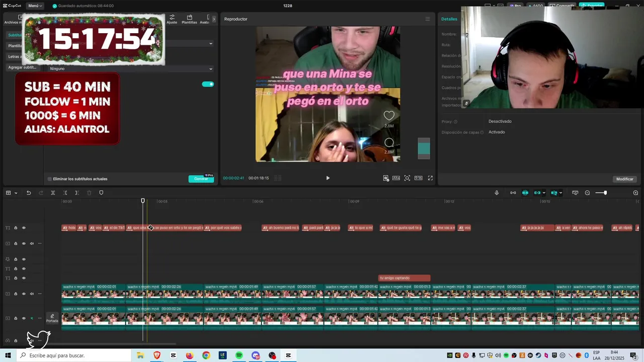
Task: Open the Ninguno dropdown
Action: point(131,68)
